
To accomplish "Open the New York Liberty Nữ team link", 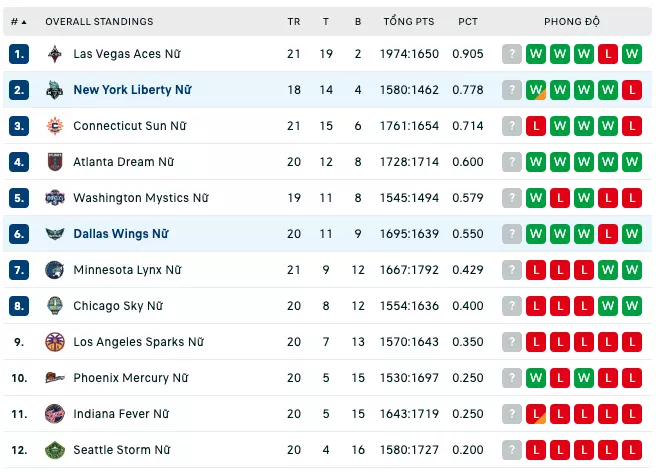I will [132, 90].
